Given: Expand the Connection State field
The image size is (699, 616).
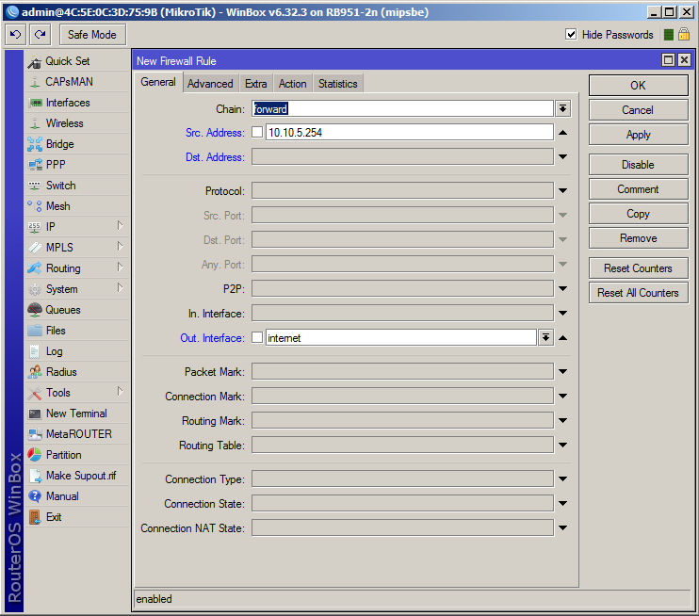Looking at the screenshot, I should pyautogui.click(x=563, y=504).
